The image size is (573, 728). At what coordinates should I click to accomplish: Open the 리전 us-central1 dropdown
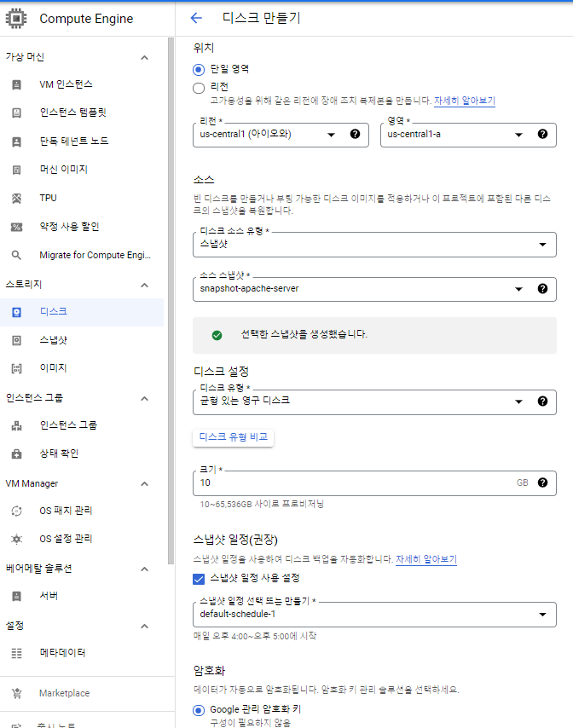[x=281, y=135]
